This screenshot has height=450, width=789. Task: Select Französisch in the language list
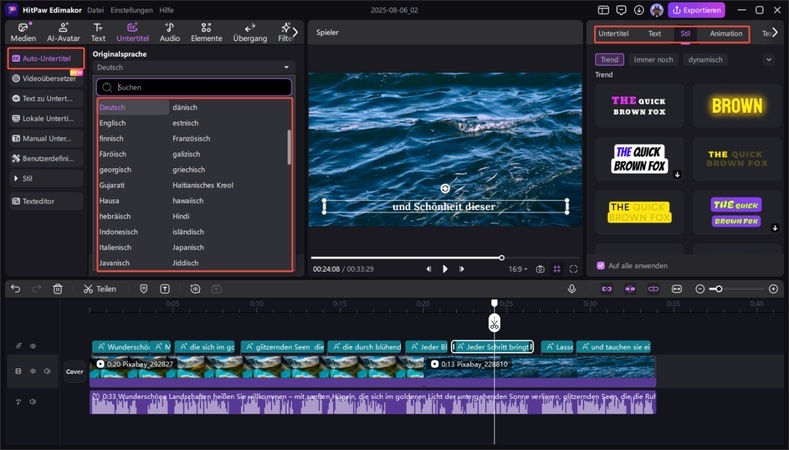click(x=191, y=139)
